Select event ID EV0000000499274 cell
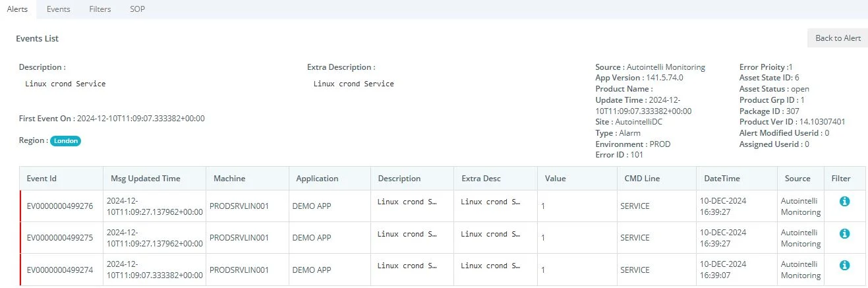The height and width of the screenshot is (288, 868). point(60,270)
